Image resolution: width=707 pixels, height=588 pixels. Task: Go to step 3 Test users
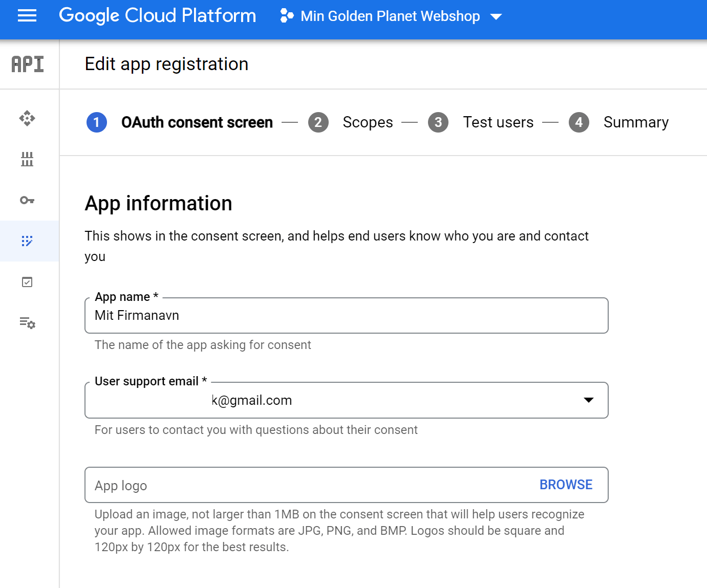pos(481,122)
